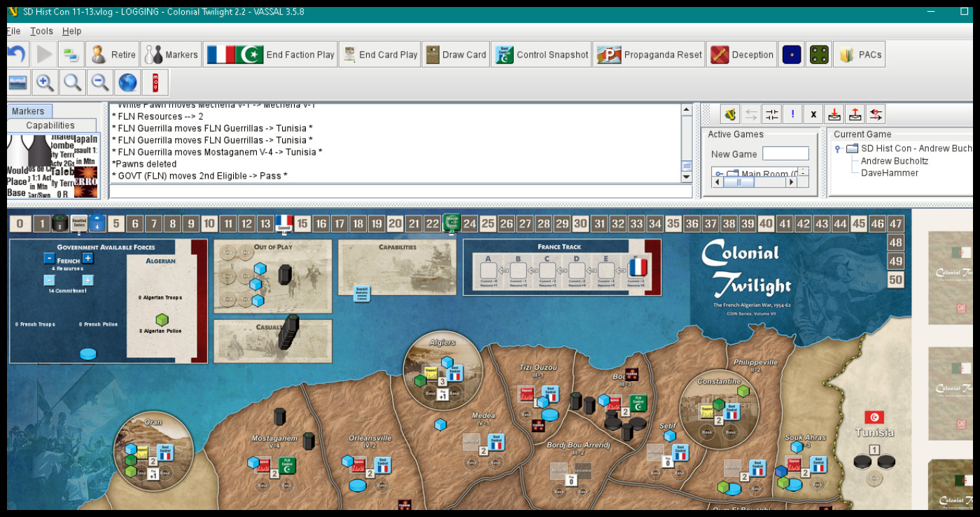Select the Capabilities tab

click(x=50, y=125)
